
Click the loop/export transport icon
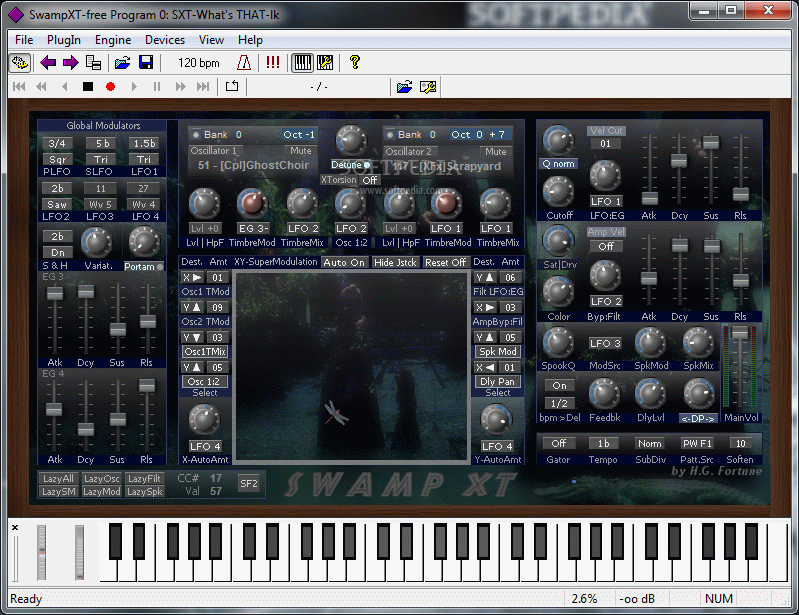click(x=232, y=86)
